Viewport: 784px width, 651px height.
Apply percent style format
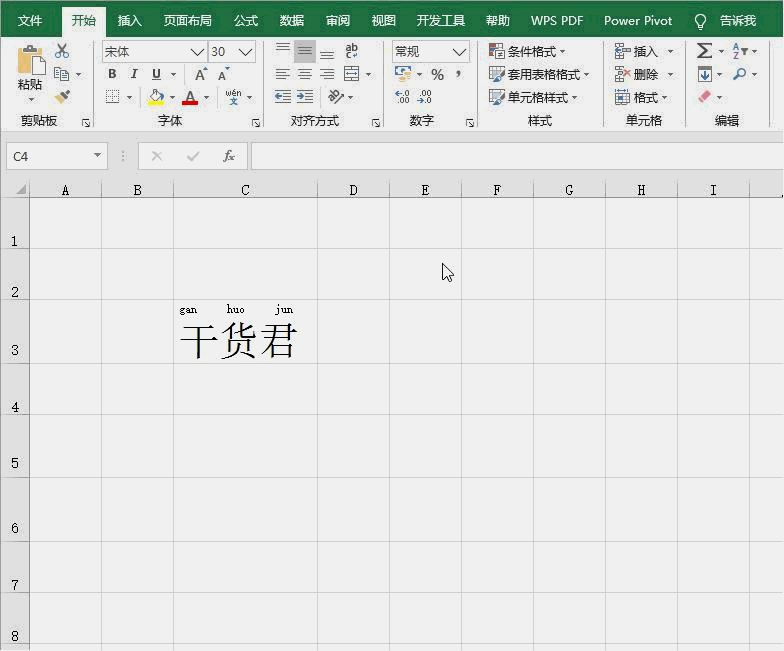click(x=438, y=74)
